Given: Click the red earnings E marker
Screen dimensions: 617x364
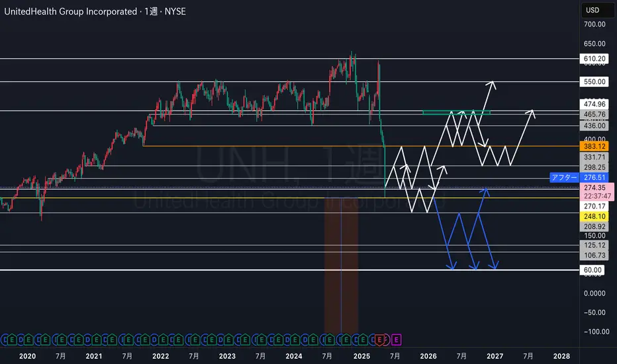Looking at the screenshot, I should point(380,340).
